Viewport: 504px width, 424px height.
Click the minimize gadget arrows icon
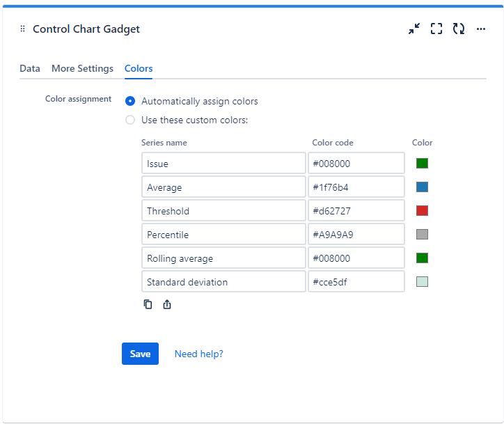point(414,29)
